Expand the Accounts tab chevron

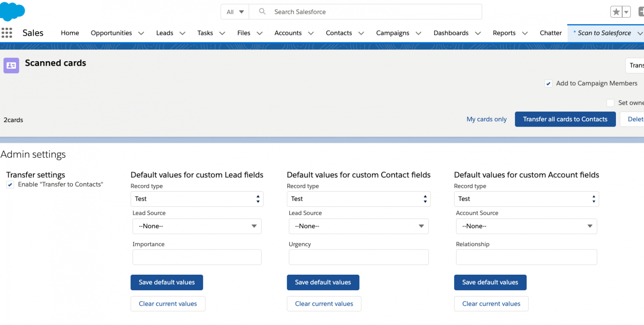click(x=311, y=33)
